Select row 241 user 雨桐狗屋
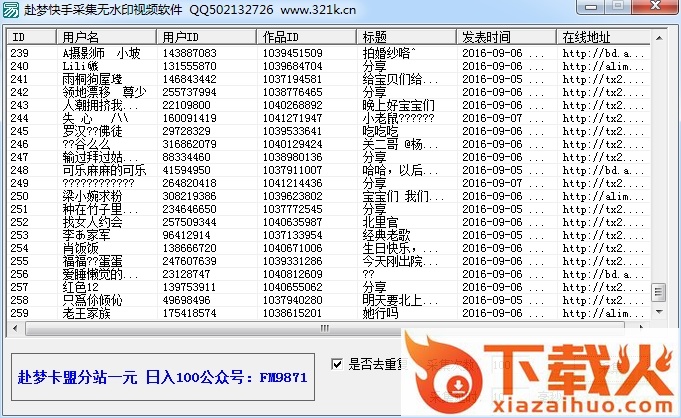 click(x=93, y=80)
